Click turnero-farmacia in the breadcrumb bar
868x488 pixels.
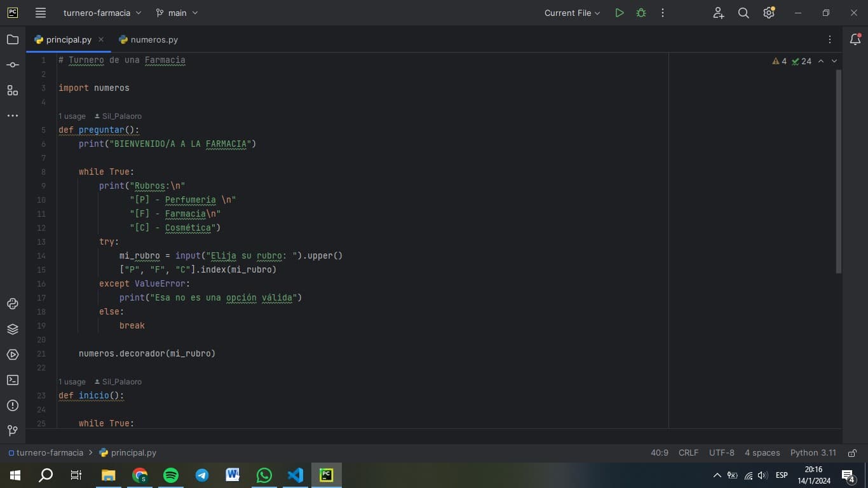point(46,453)
